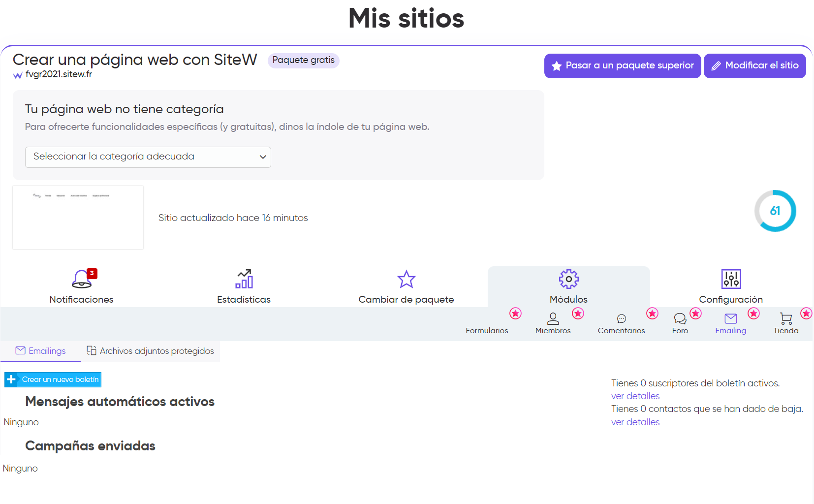Click the site preview thumbnail
814x504 pixels.
point(78,218)
